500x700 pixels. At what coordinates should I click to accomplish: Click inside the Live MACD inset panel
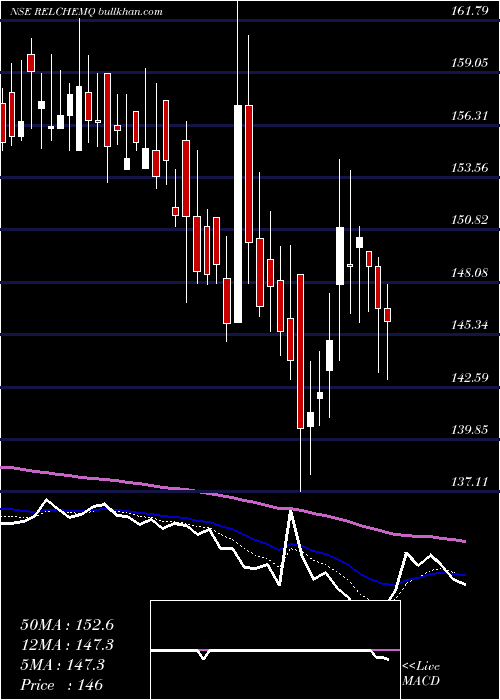275,650
